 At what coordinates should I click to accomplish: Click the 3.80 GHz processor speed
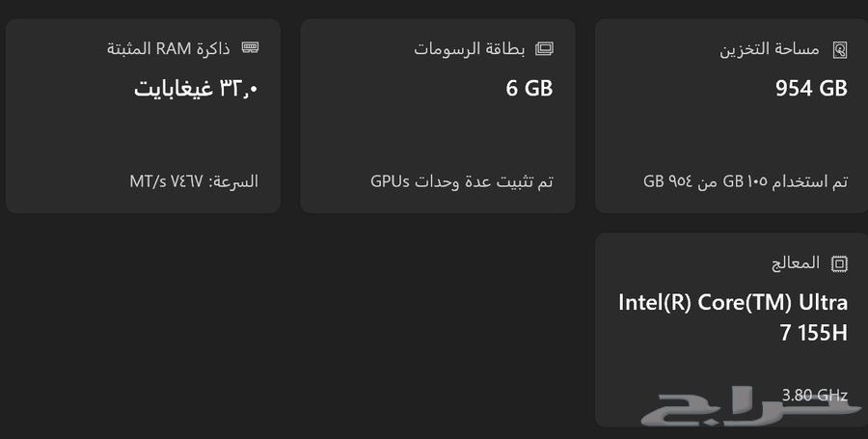[815, 395]
